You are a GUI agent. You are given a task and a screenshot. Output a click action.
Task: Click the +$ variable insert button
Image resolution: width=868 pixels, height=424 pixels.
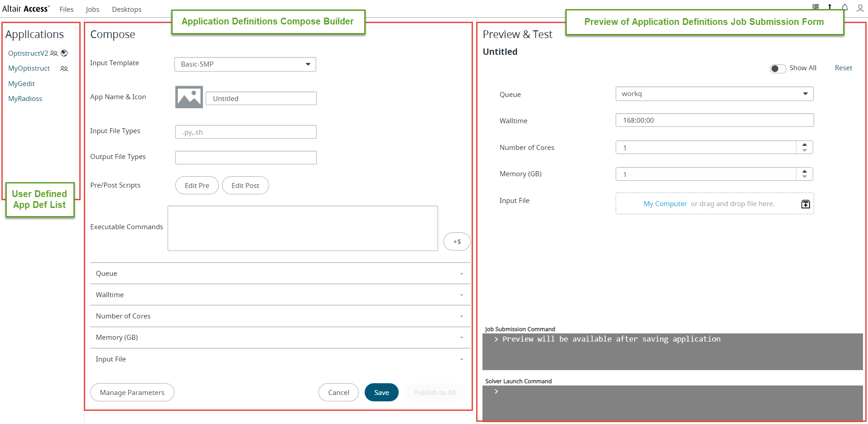[x=457, y=241]
